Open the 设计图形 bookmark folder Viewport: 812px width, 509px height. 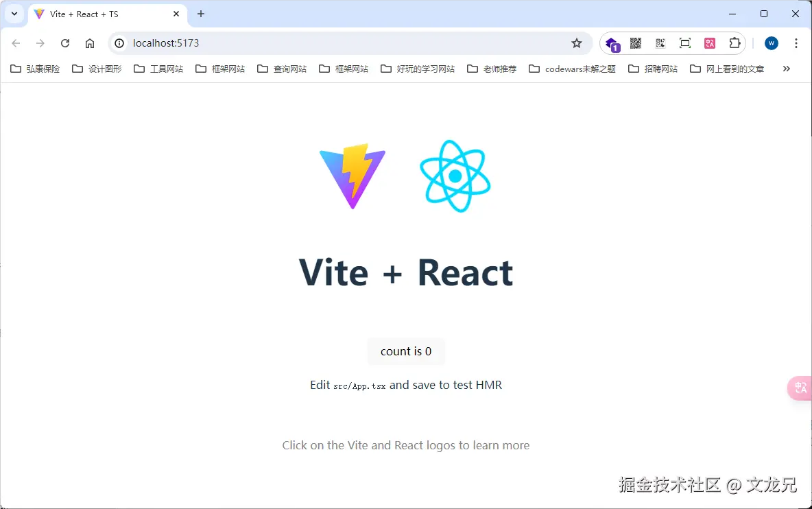click(97, 69)
